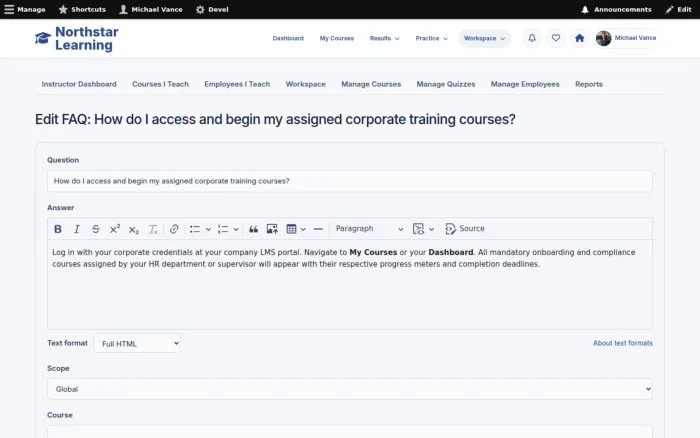Upload an image via the editor toolbar
Image resolution: width=700 pixels, height=438 pixels.
(x=272, y=229)
